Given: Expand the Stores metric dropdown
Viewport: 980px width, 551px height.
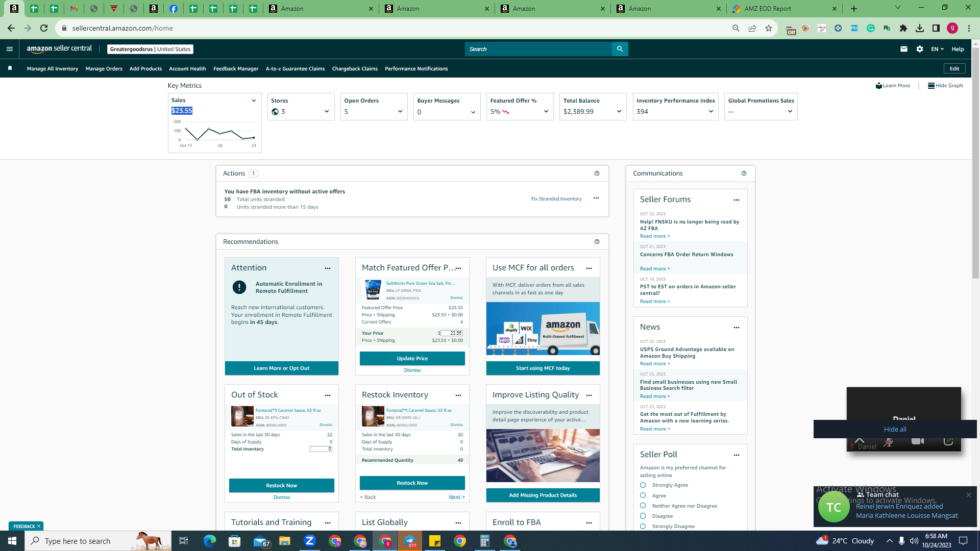Looking at the screenshot, I should pos(327,112).
